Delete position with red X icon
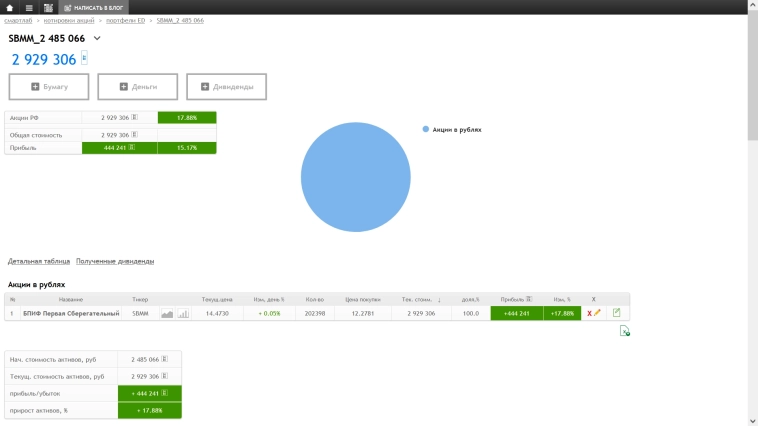 589,314
